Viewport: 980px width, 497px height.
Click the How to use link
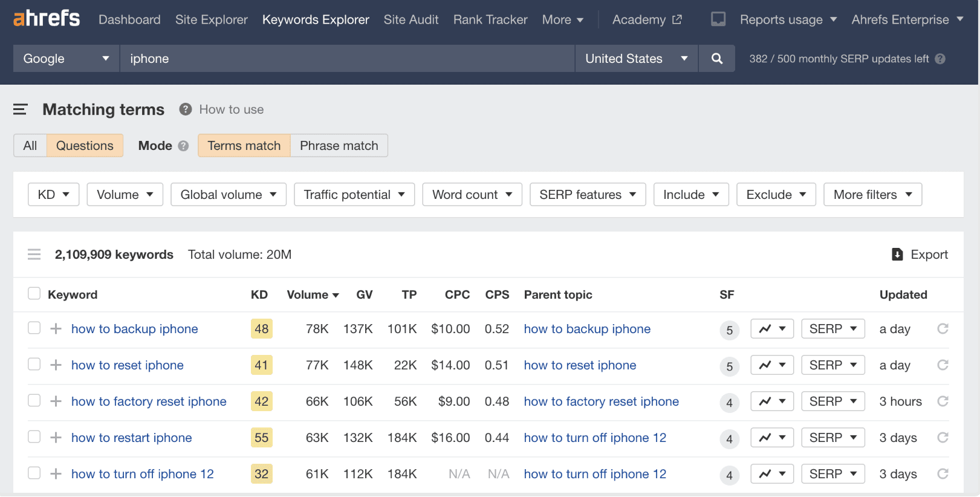click(232, 109)
